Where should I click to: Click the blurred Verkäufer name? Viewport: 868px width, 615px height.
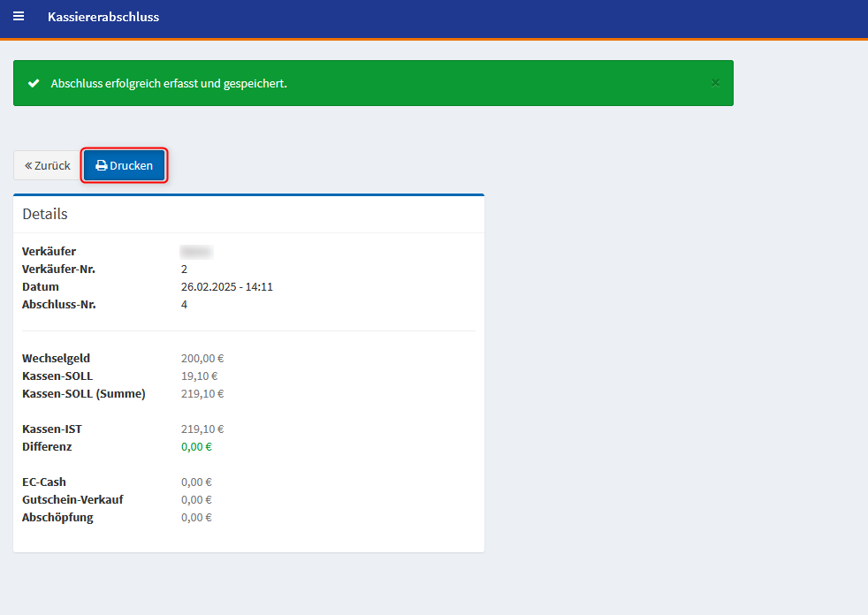(x=196, y=252)
